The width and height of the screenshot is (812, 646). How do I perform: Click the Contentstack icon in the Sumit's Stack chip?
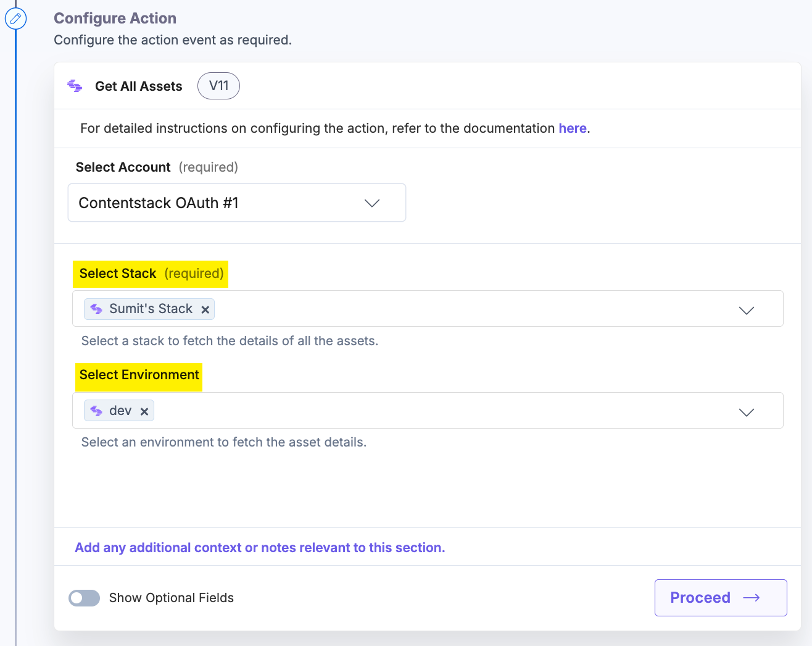96,309
